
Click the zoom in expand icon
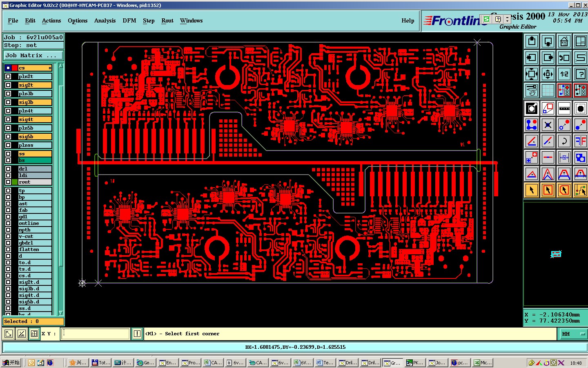pos(532,74)
